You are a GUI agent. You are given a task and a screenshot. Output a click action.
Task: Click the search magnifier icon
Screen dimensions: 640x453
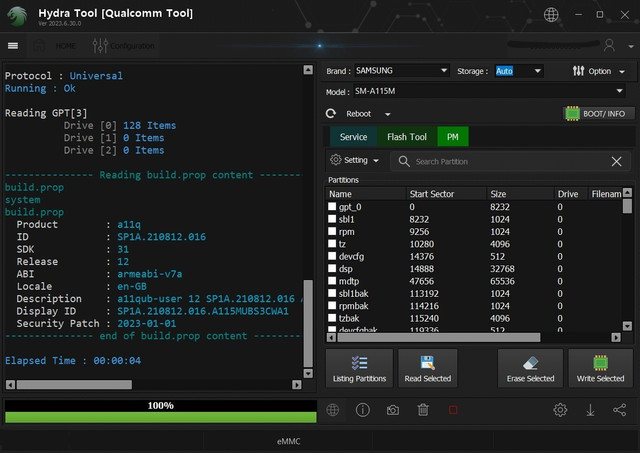[404, 161]
